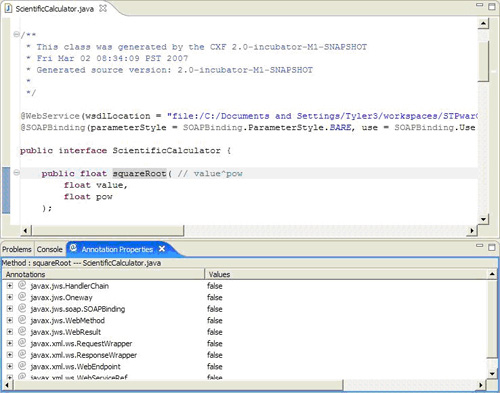Image resolution: width=500 pixels, height=393 pixels.
Task: Expand the javax.jws.WebResult annotation
Action: tap(10, 332)
